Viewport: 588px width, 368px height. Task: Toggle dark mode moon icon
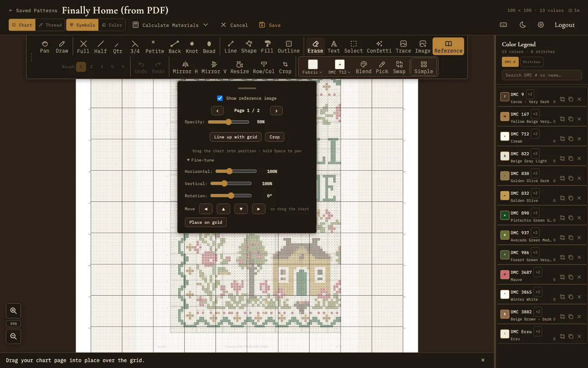522,25
